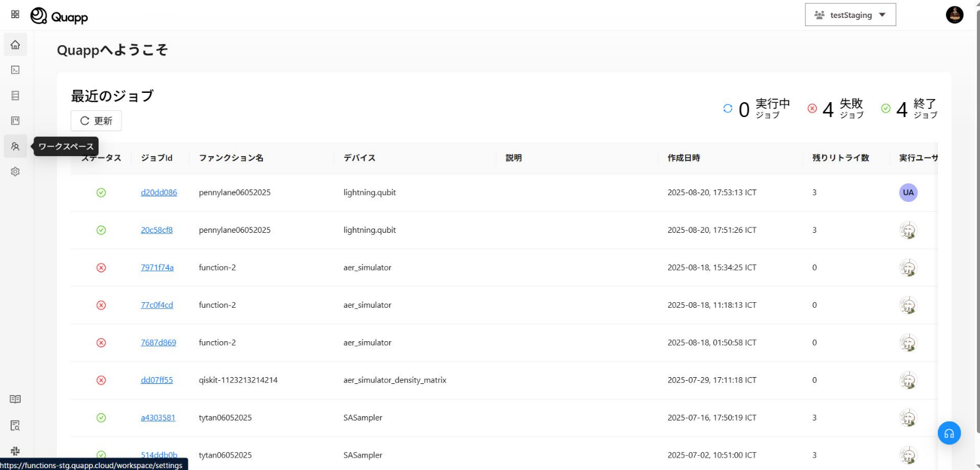
Task: Open the settings gear in the sidebar
Action: point(15,172)
